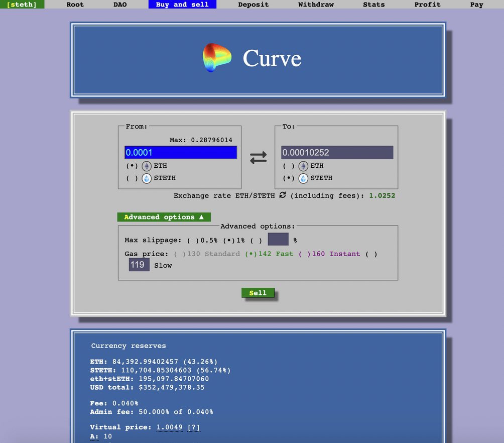The height and width of the screenshot is (443, 504).
Task: Click the Currency reserves heading
Action: [129, 346]
